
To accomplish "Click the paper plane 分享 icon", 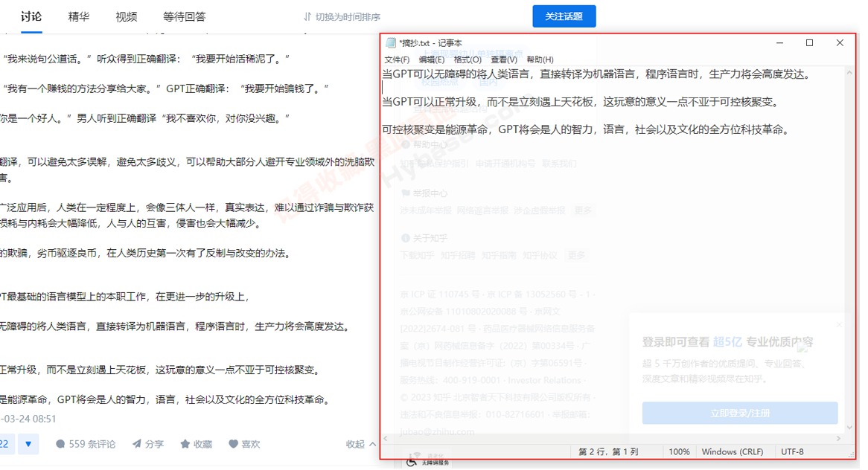I will pos(137,444).
